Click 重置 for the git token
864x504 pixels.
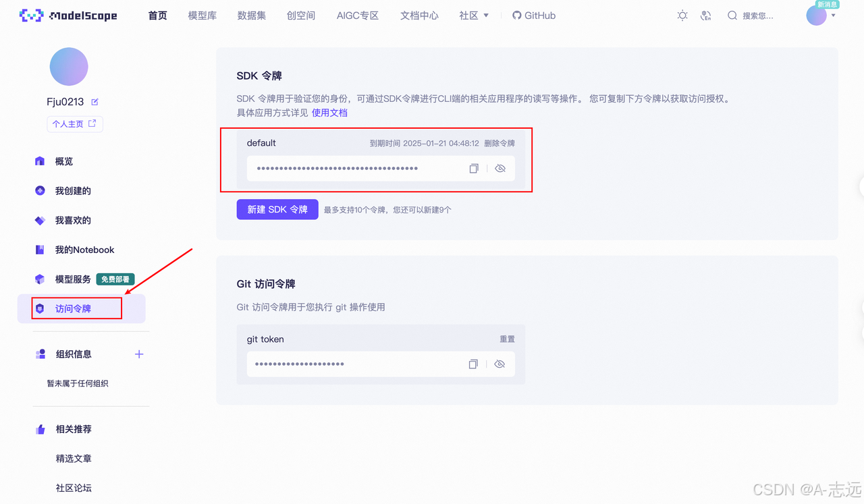[x=507, y=339]
